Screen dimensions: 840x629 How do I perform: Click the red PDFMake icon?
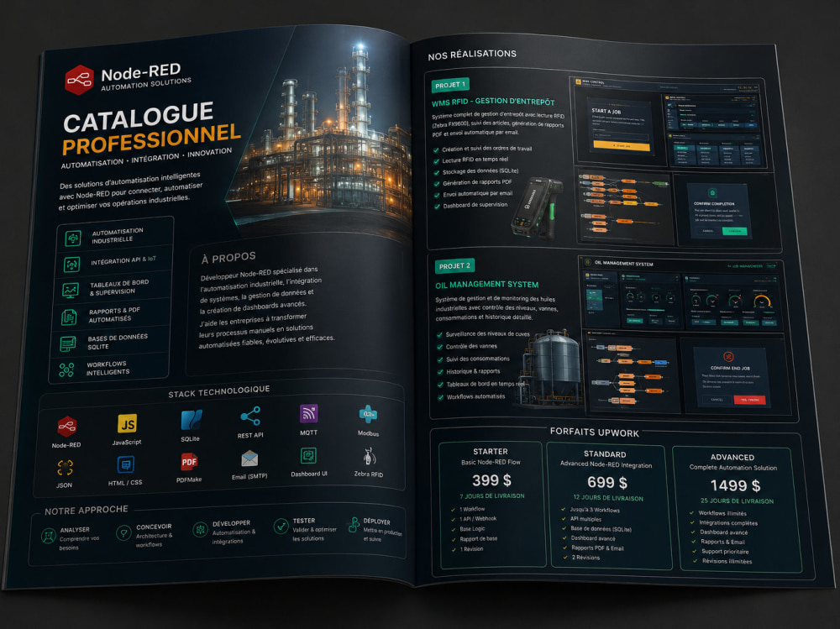click(189, 461)
